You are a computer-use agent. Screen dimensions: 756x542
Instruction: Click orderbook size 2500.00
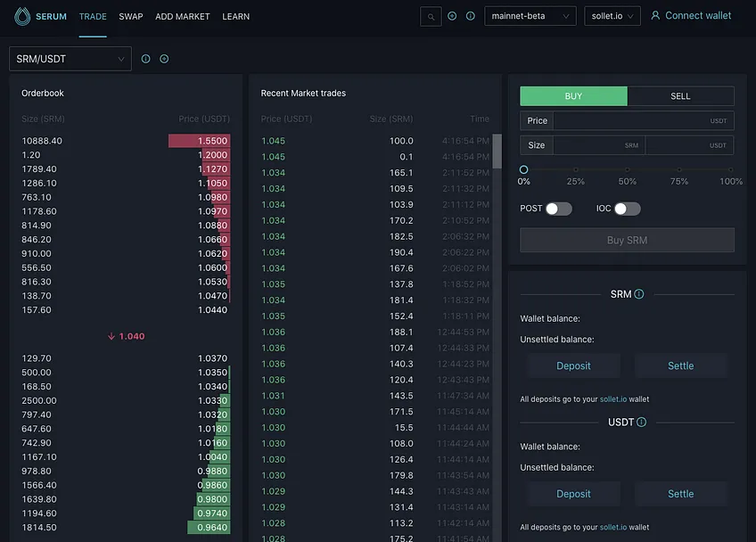click(x=39, y=401)
